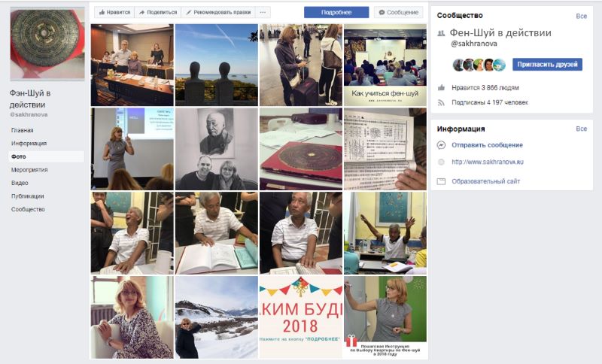Open the three-dots more options menu
This screenshot has width=602, height=364.
coord(263,12)
